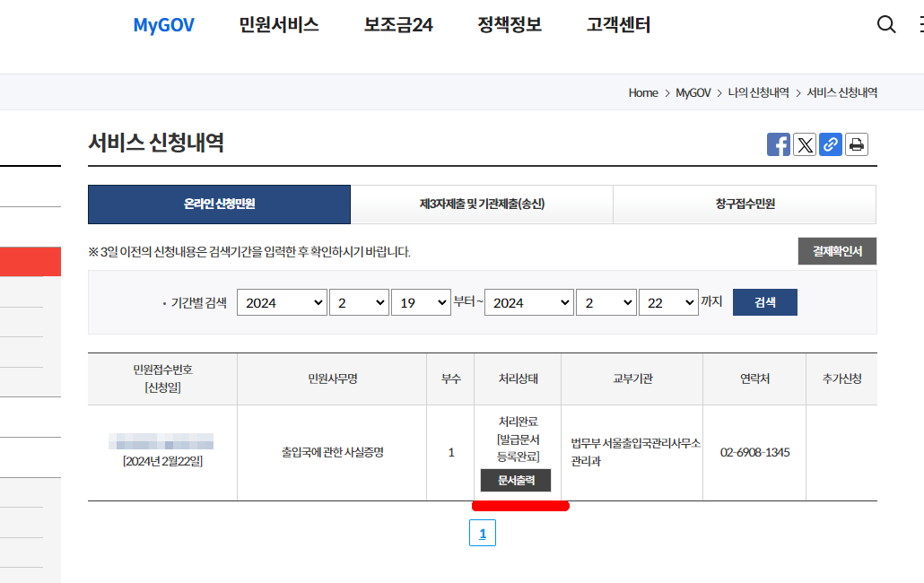Copy the page URL using link icon
The image size is (924, 583).
(830, 144)
